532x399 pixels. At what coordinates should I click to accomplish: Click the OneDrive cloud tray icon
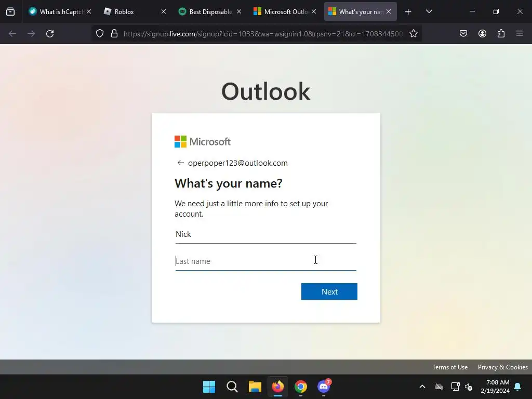pos(439,387)
